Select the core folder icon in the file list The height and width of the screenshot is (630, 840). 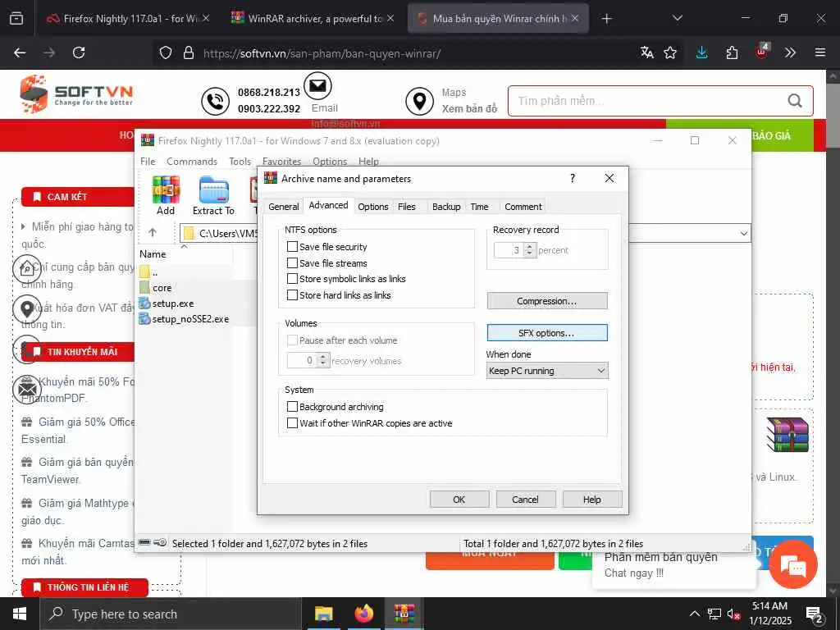[x=144, y=288]
